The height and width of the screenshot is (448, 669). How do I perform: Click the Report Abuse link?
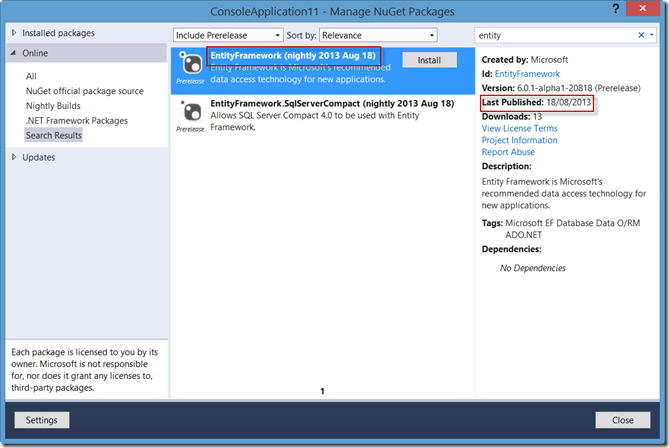508,152
